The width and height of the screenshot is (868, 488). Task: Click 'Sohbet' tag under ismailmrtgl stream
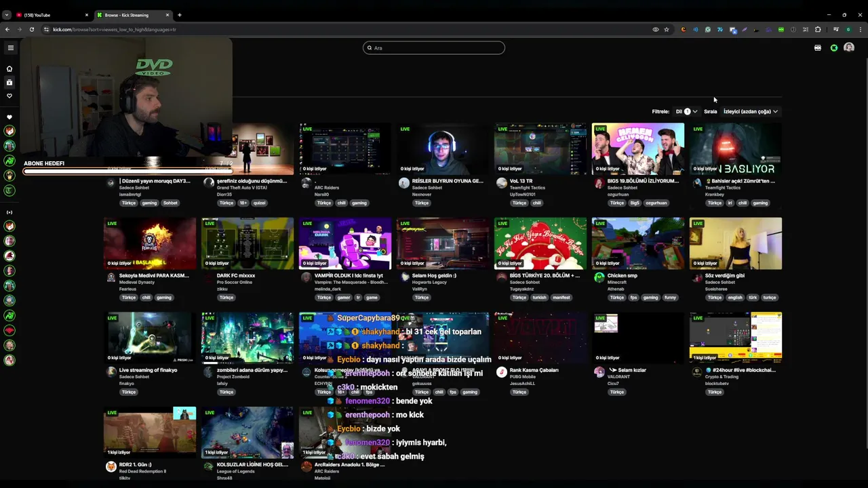pos(170,203)
